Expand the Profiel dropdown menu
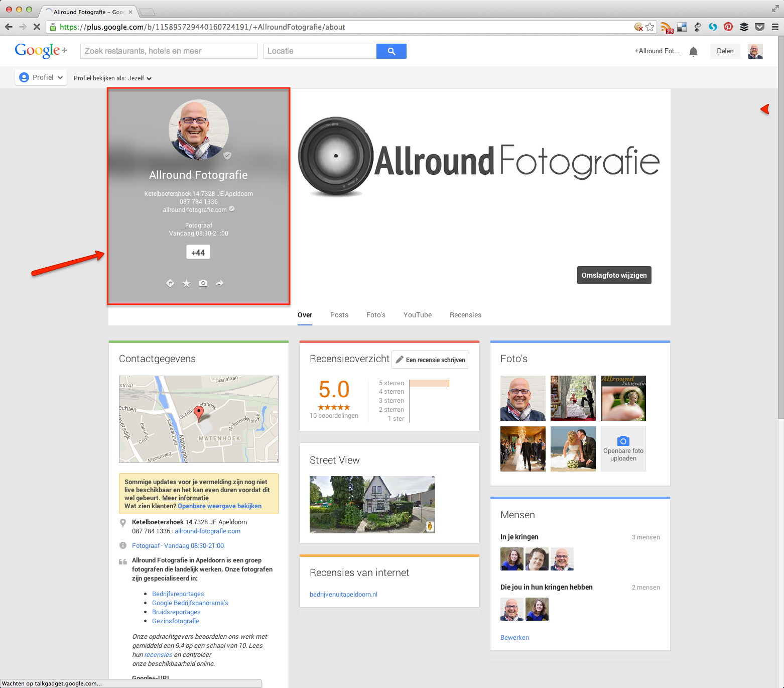The image size is (784, 688). tap(41, 77)
